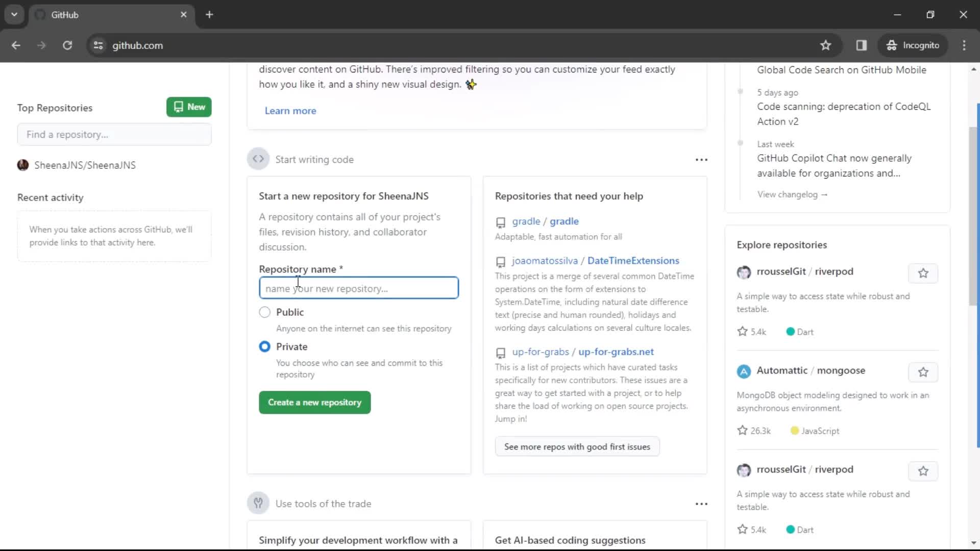Select the Public radio button
The width and height of the screenshot is (980, 551).
click(x=264, y=312)
